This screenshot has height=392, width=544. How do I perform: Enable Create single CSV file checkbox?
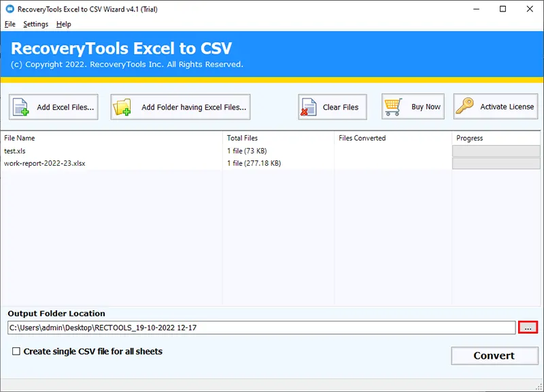pos(16,352)
